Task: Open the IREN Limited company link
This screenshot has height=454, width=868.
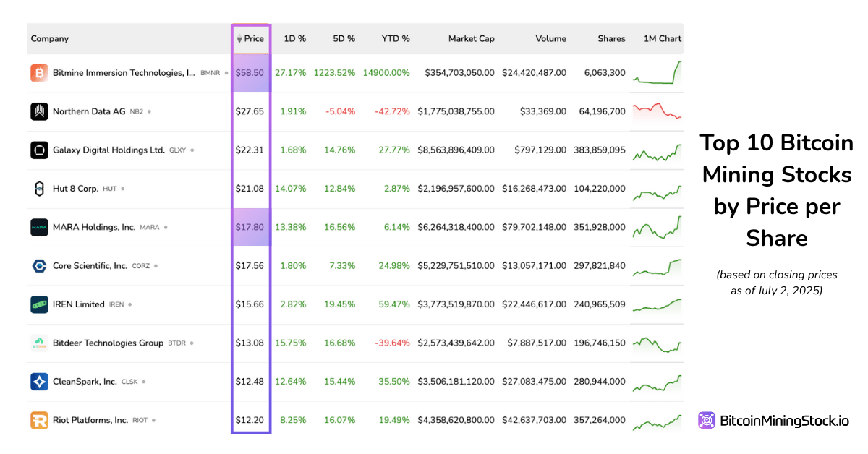Action: pos(78,304)
